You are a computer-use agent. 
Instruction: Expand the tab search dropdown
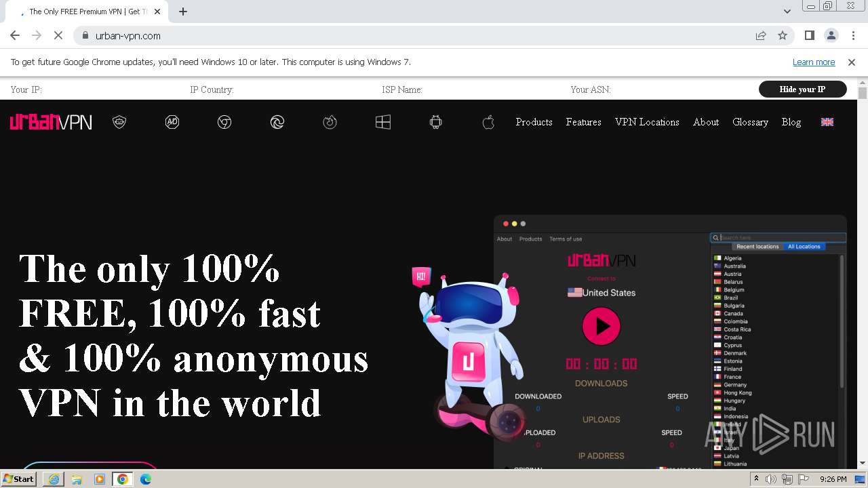pos(787,12)
